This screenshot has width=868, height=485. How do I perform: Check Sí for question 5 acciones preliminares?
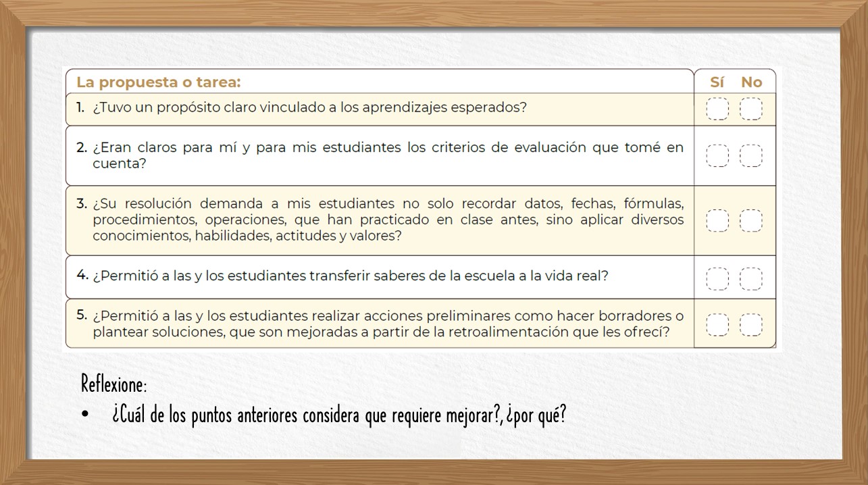point(717,324)
